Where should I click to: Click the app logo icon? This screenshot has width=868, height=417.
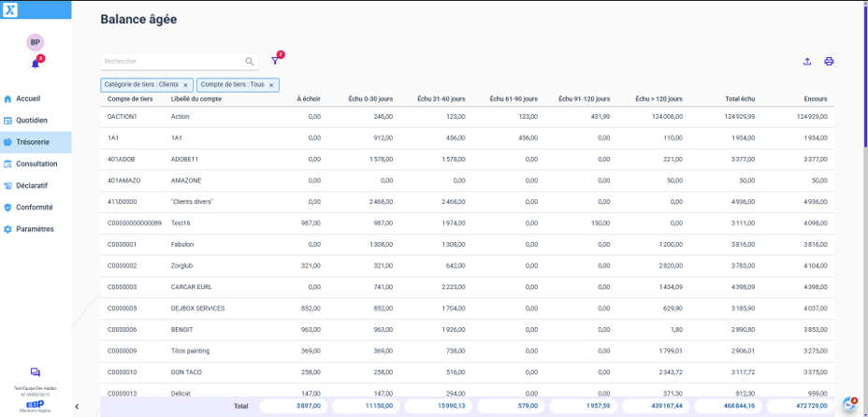tap(10, 9)
